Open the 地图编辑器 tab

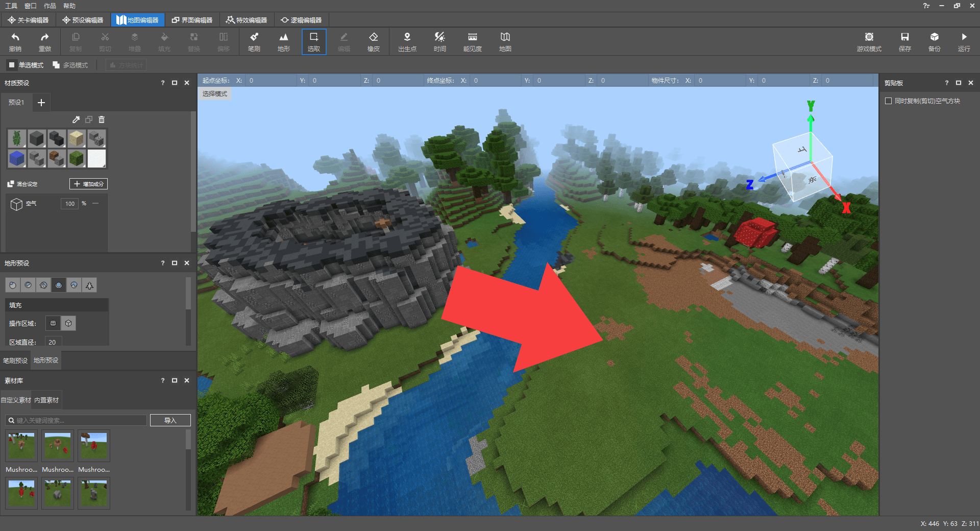click(137, 20)
